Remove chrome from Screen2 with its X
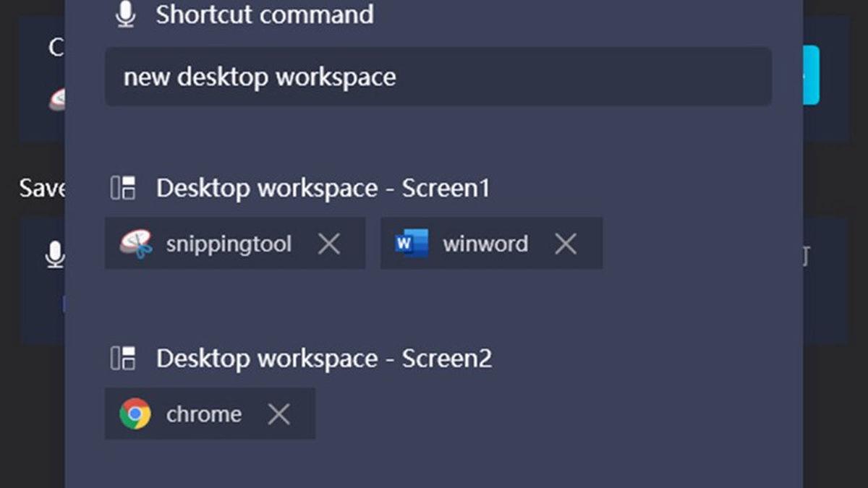The image size is (868, 488). click(278, 414)
